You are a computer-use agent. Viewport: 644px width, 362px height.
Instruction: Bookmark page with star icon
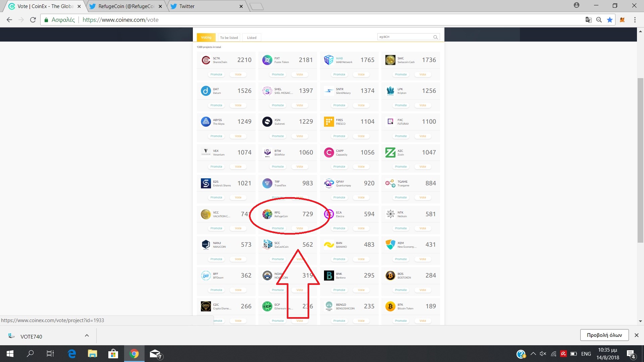click(610, 20)
